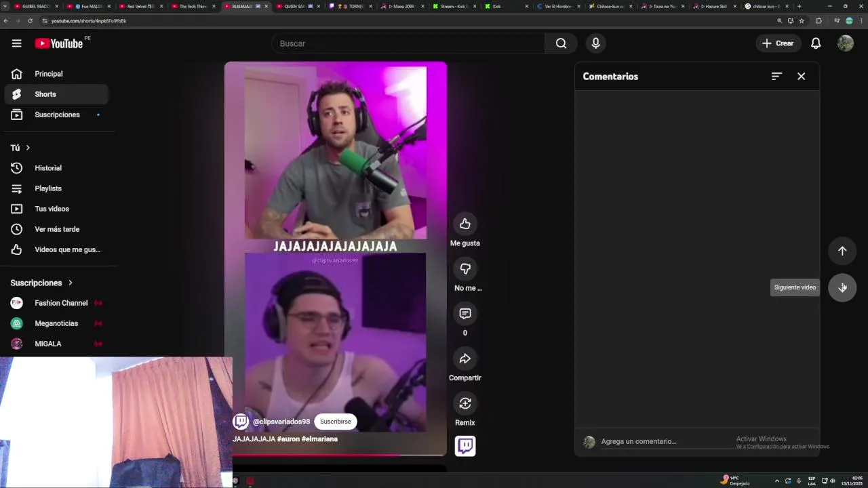Viewport: 868px width, 488px height.
Task: Open the YouTube hamburger guide menu
Action: point(16,43)
